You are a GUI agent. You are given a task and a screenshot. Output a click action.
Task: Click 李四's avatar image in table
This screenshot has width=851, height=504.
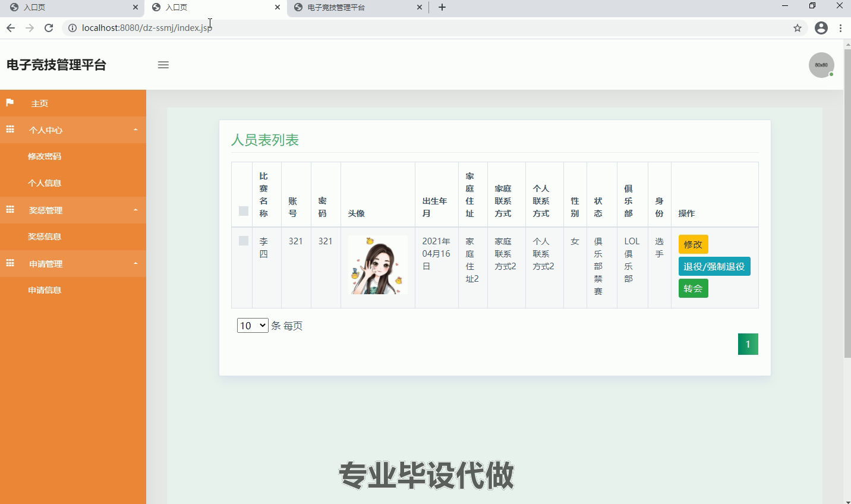tap(378, 265)
